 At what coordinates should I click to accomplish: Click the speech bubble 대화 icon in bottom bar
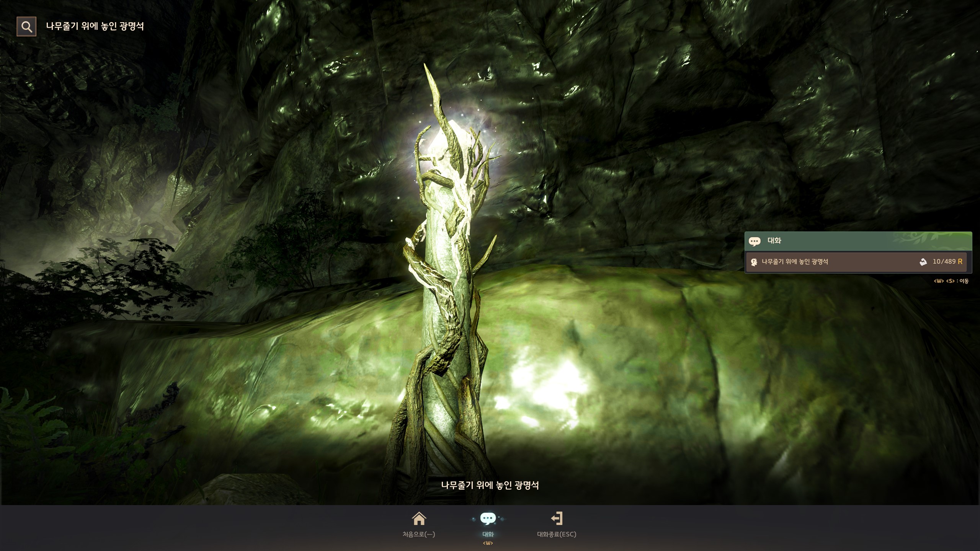click(488, 519)
